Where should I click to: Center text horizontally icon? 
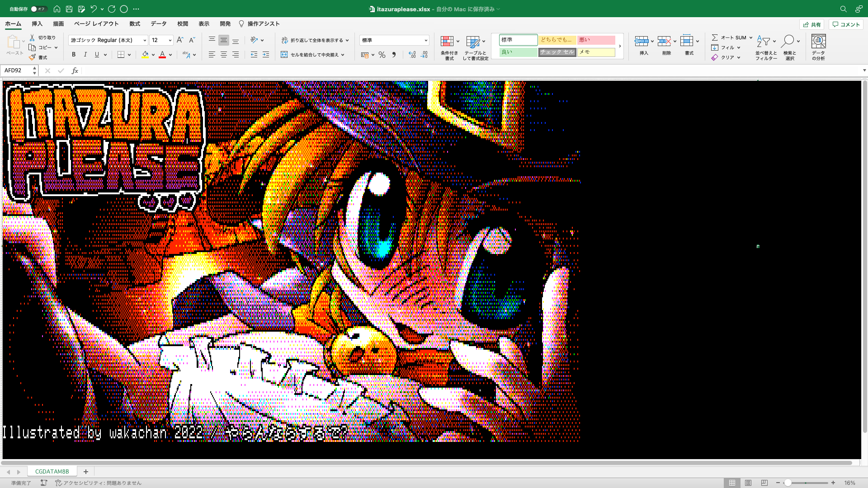[224, 54]
